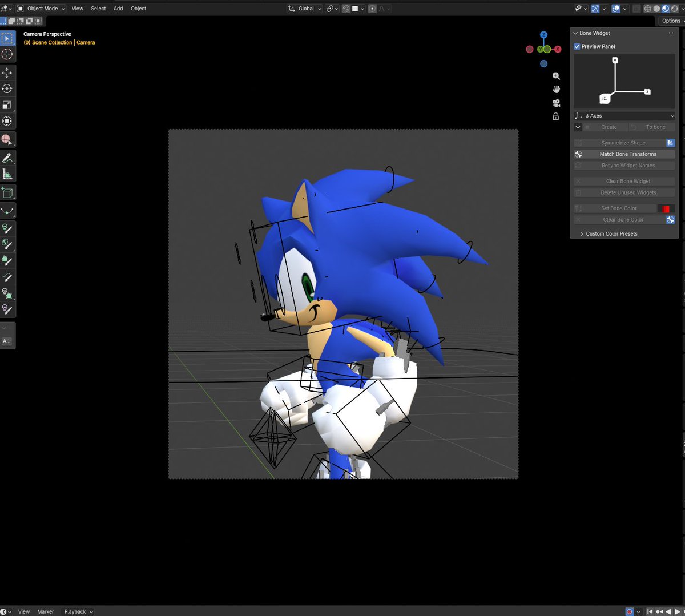
Task: Click the zoom magnifier viewport icon
Action: click(556, 76)
